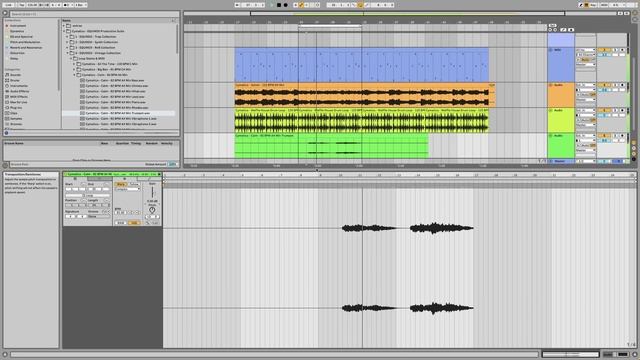Collapse the Vintage Collection folder

(67, 53)
